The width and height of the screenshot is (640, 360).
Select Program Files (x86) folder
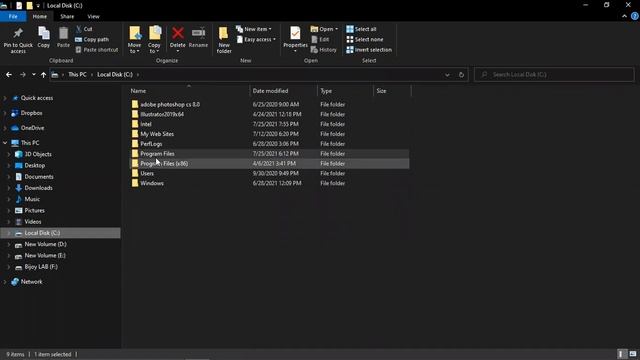click(269, 163)
